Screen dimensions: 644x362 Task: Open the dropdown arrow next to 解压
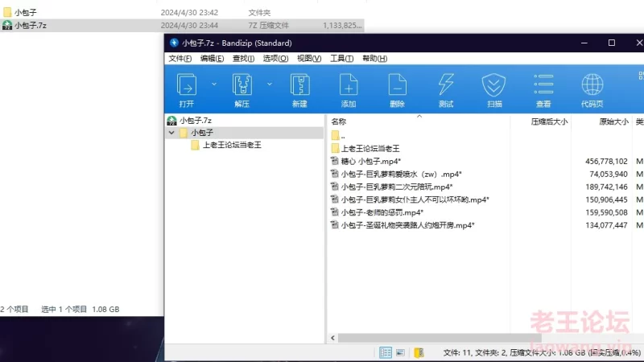coord(270,84)
